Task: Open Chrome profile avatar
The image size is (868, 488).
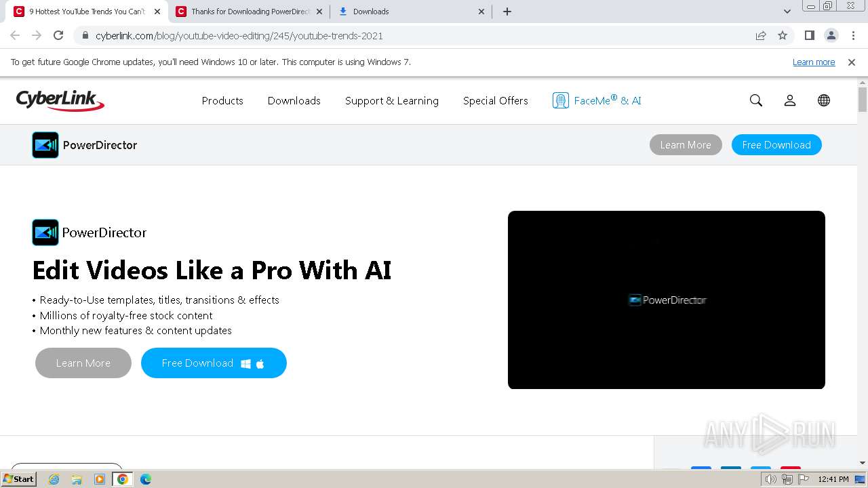Action: pos(831,35)
